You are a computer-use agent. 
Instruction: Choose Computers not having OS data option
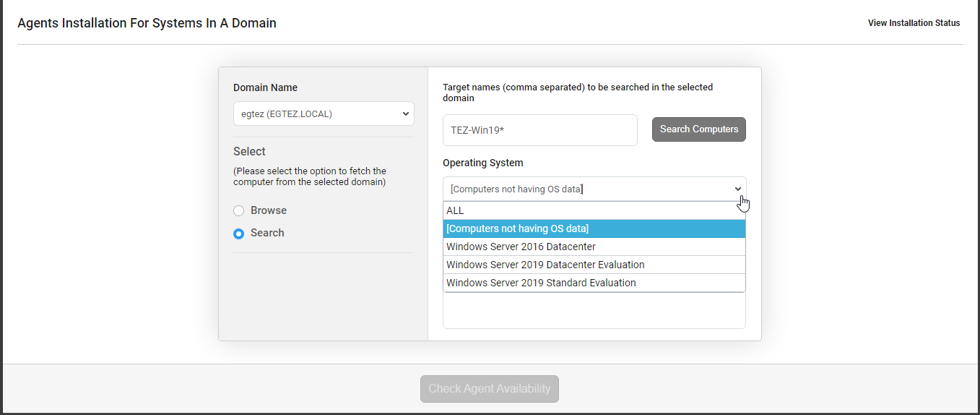click(594, 228)
